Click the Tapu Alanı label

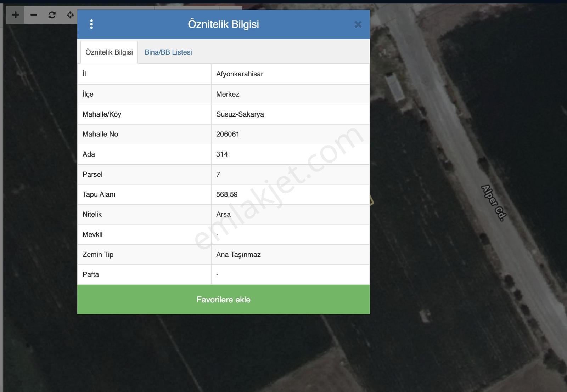(99, 194)
